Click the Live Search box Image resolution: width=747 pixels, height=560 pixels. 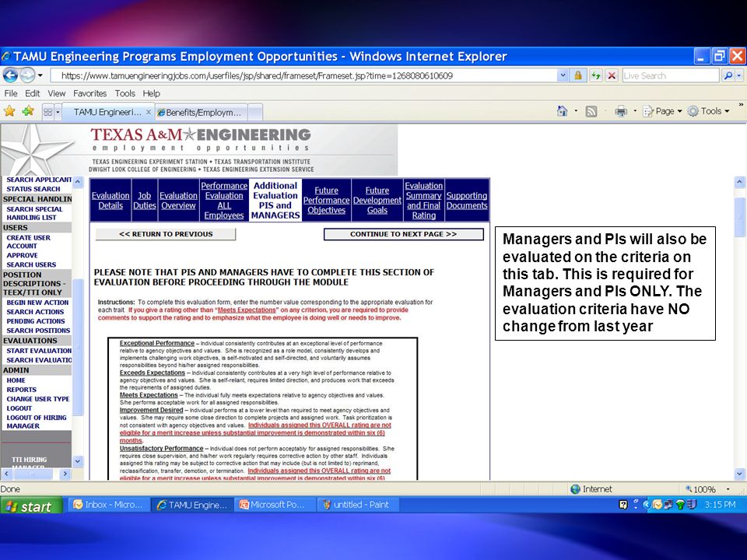[x=670, y=75]
